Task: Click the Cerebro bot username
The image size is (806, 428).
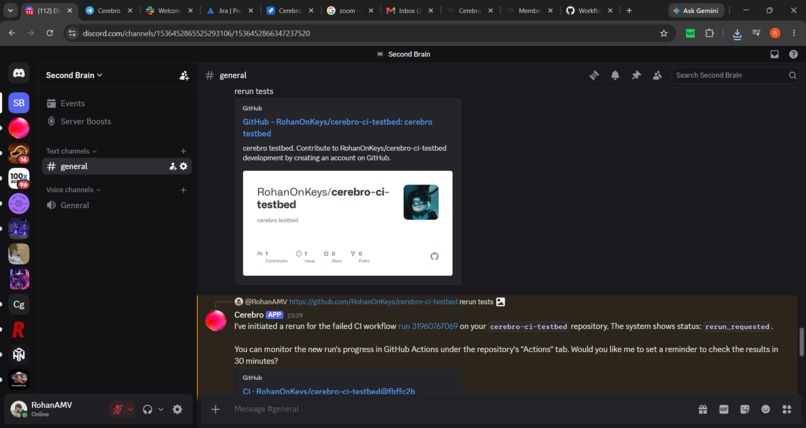Action: pyautogui.click(x=249, y=315)
